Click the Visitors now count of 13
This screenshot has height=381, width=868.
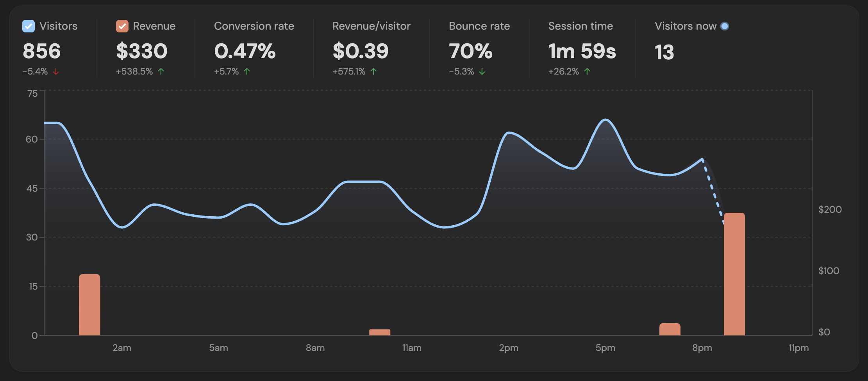(x=664, y=52)
